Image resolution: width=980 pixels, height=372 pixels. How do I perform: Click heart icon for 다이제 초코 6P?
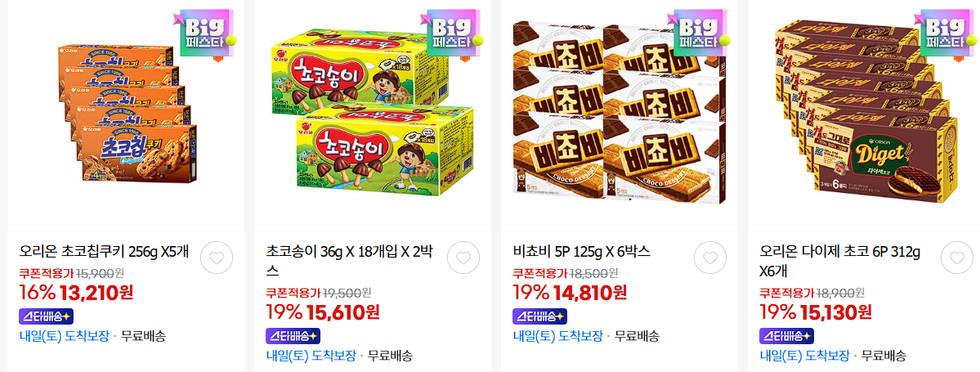click(x=957, y=258)
